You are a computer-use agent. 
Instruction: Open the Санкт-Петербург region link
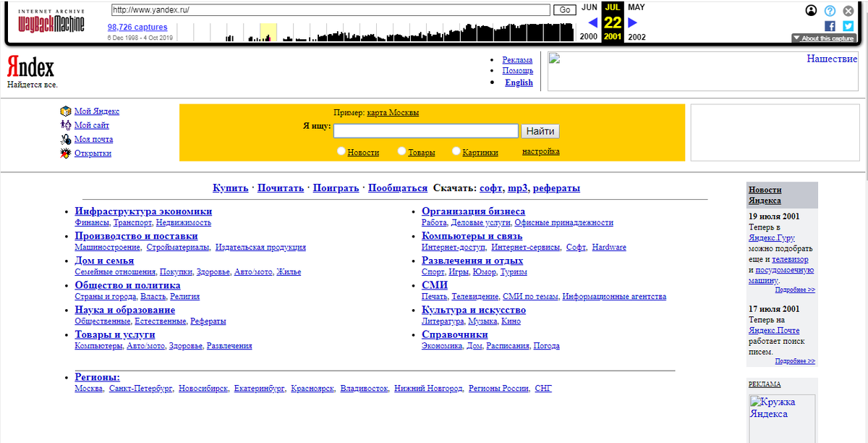[x=141, y=389]
